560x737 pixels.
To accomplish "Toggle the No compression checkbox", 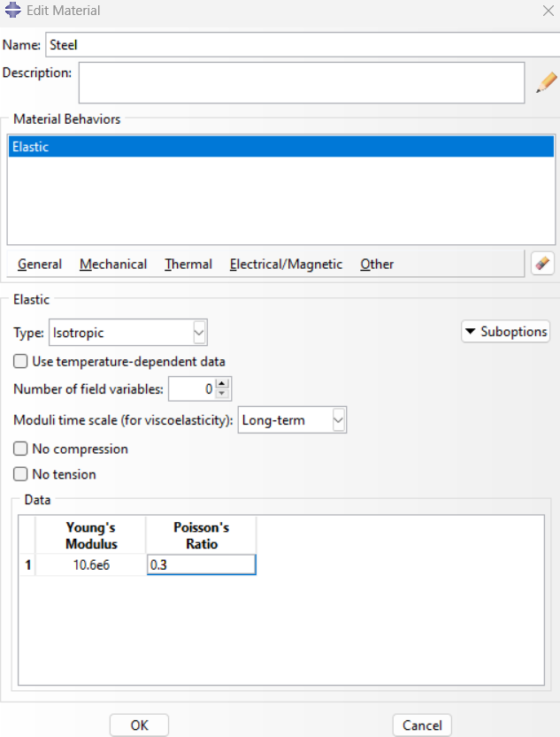I will [20, 449].
